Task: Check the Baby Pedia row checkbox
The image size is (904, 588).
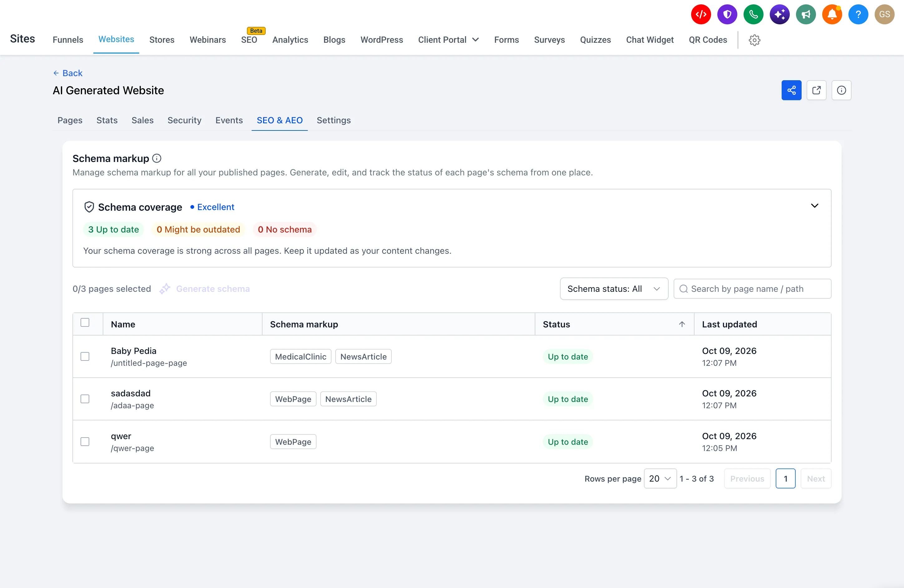Action: [x=85, y=356]
